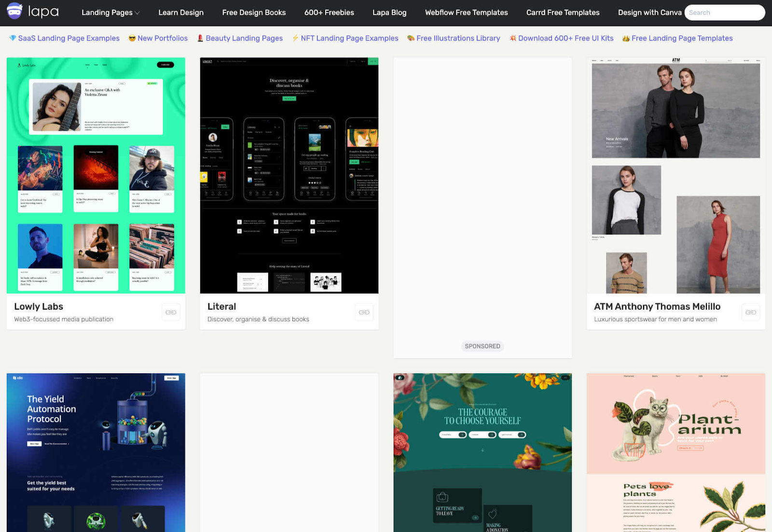Open the Literal dark screenshot thumbnail

(x=289, y=176)
